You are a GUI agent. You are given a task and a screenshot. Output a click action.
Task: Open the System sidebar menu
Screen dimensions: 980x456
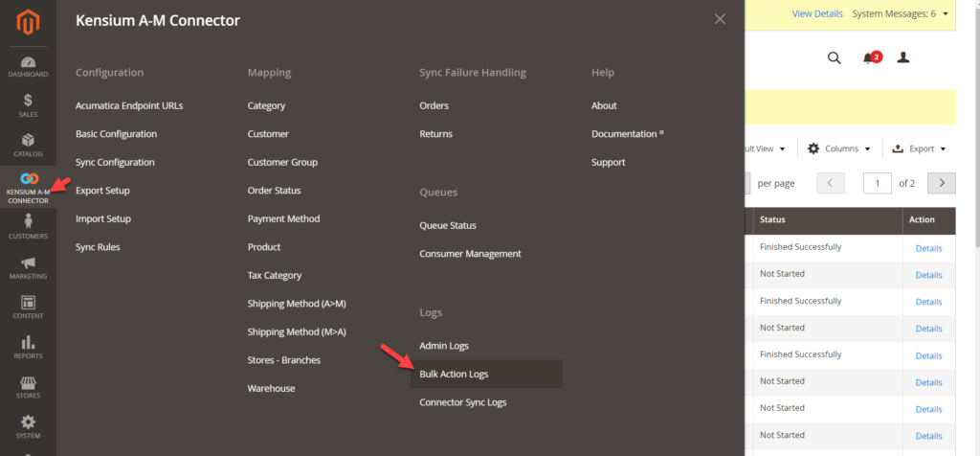pyautogui.click(x=28, y=427)
